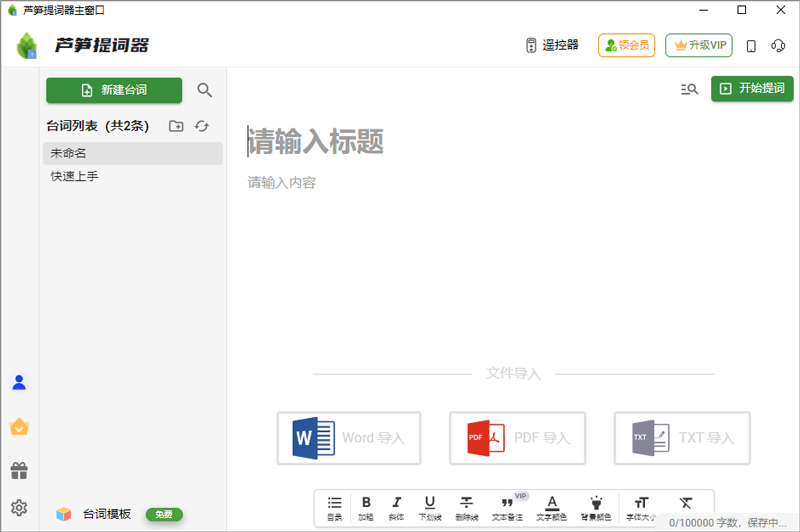Import a file via Word 导入

[349, 438]
